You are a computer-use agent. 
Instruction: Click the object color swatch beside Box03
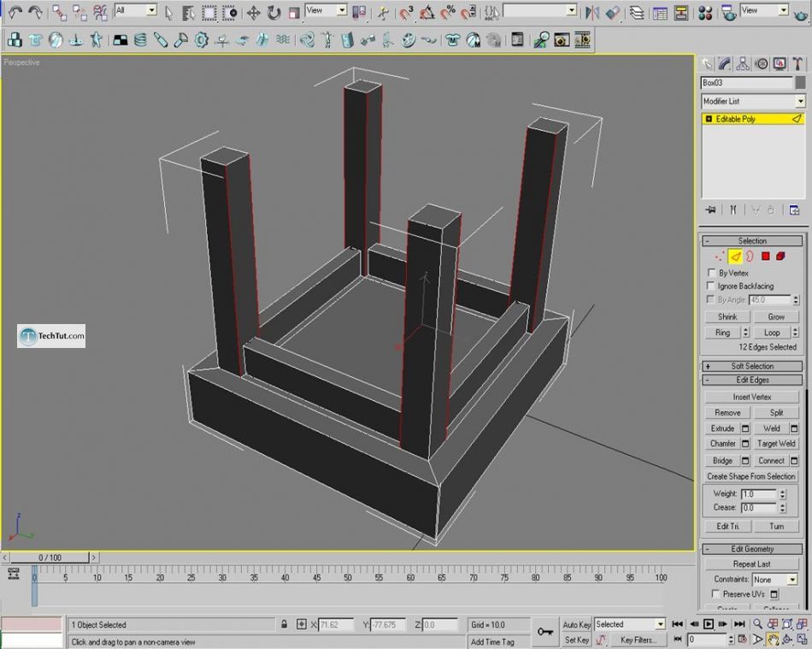[801, 82]
